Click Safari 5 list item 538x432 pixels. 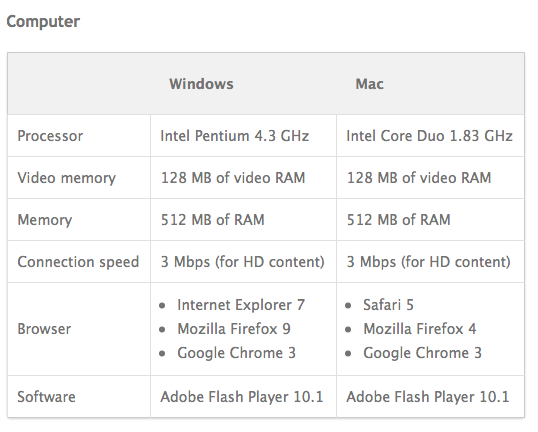(388, 305)
